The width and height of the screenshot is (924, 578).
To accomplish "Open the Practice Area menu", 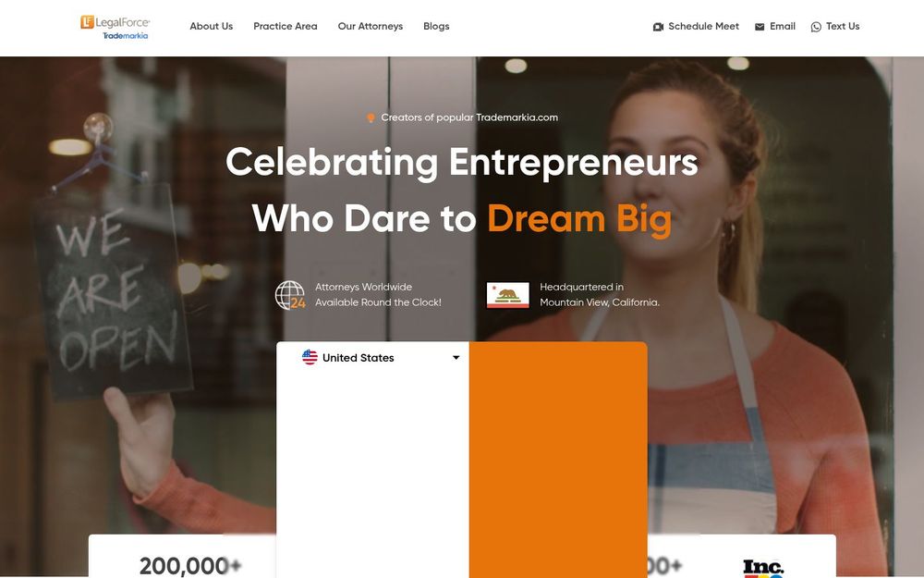I will click(x=286, y=27).
